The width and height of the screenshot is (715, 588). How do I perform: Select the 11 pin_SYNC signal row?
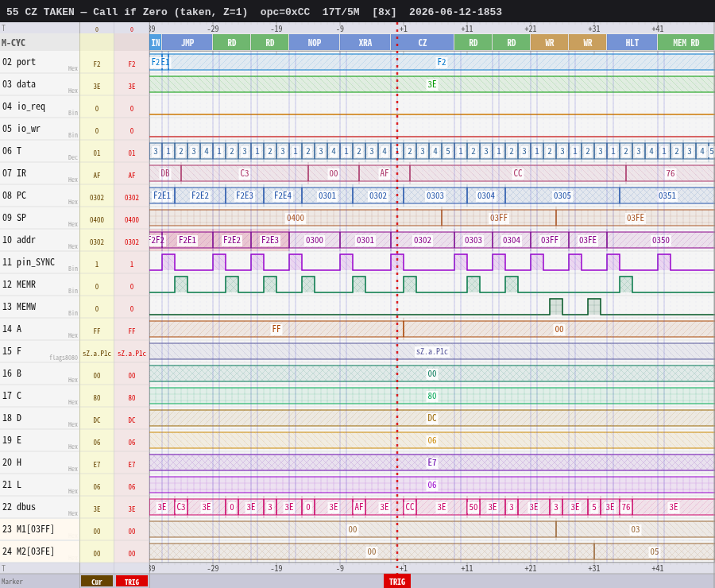click(x=357, y=262)
